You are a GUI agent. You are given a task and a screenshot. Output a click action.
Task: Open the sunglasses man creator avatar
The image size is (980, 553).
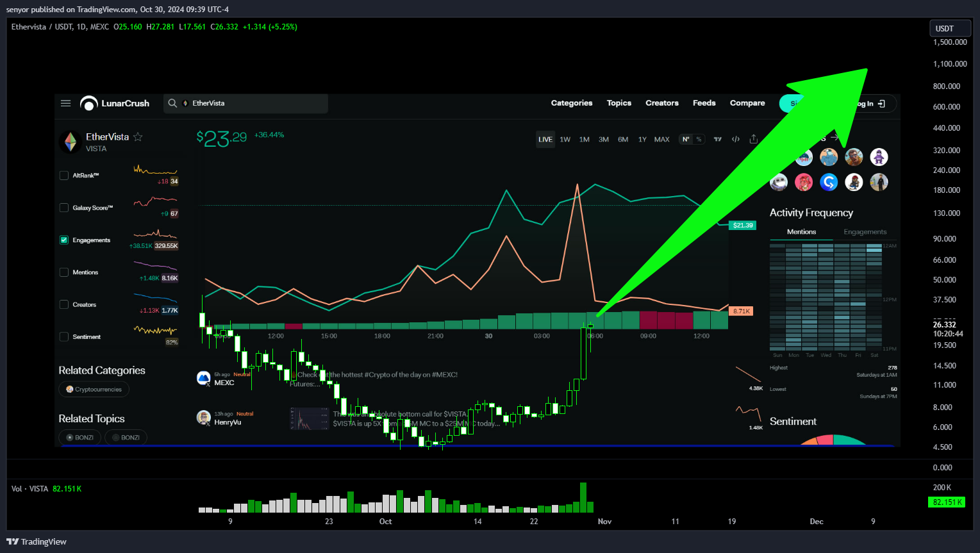tap(854, 157)
